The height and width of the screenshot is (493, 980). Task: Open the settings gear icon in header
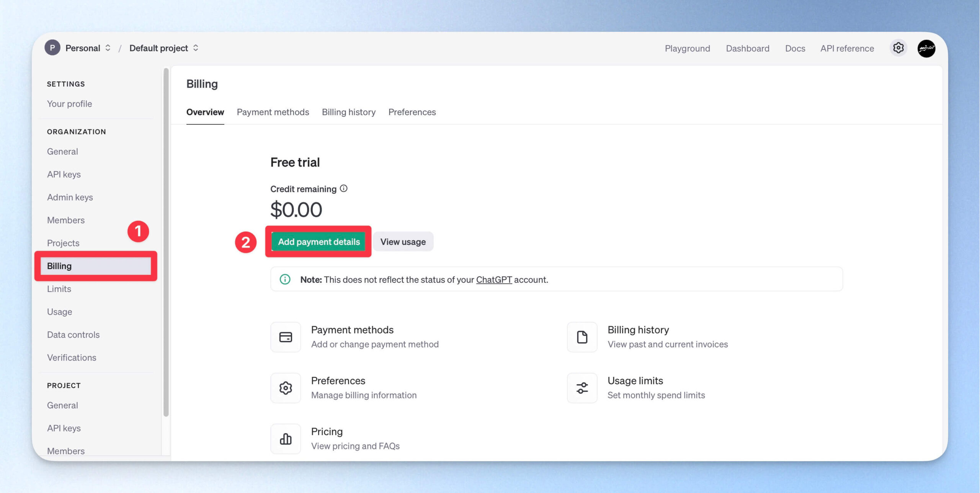pyautogui.click(x=898, y=48)
